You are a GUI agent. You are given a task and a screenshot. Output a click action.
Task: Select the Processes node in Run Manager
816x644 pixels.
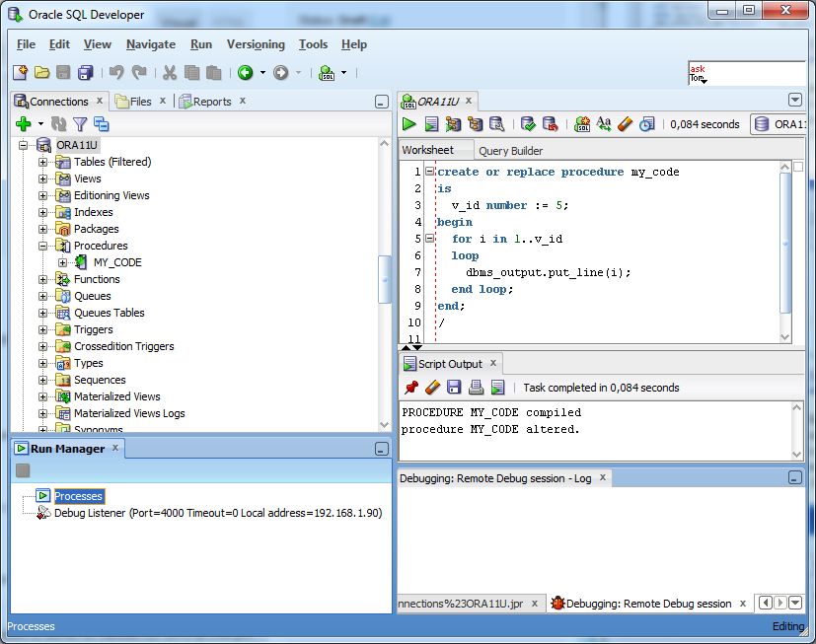click(x=79, y=496)
